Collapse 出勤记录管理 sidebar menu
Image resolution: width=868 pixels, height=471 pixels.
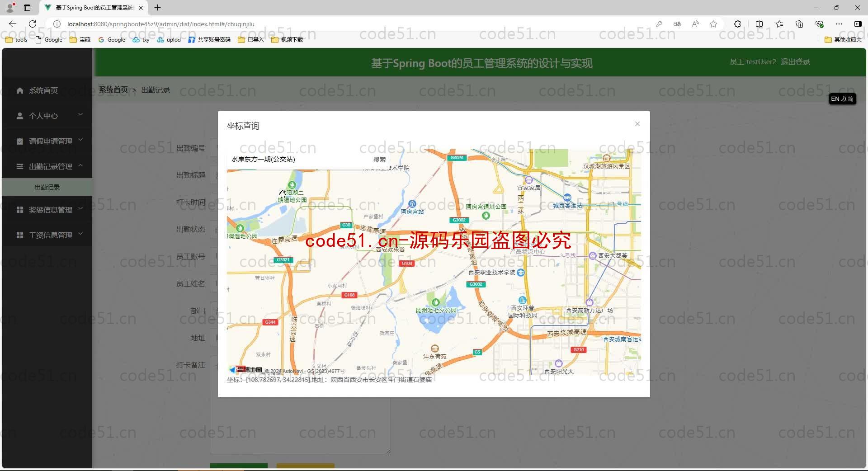[x=47, y=166]
